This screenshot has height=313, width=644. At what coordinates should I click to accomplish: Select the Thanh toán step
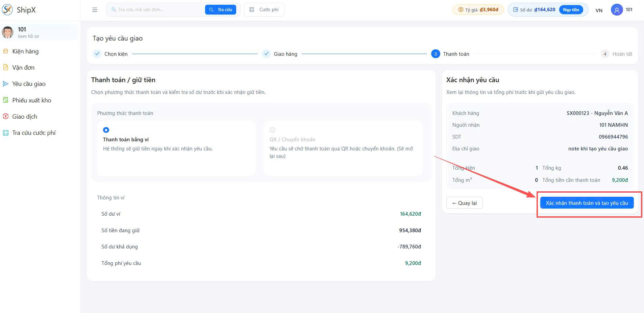(450, 54)
